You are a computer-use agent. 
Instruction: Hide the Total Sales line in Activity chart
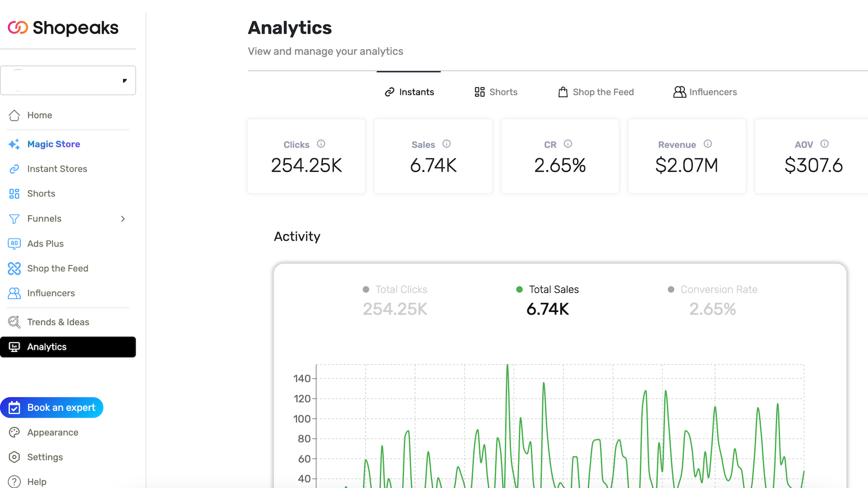click(x=547, y=289)
